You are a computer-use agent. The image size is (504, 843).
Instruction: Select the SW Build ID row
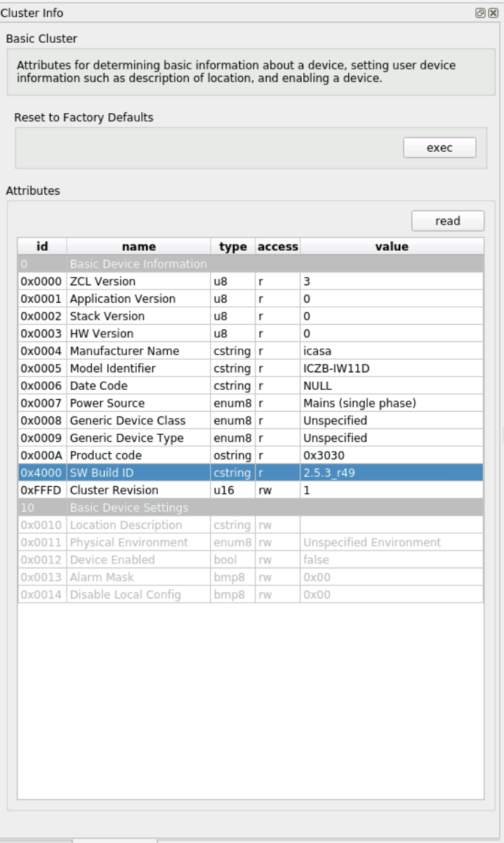tap(251, 473)
